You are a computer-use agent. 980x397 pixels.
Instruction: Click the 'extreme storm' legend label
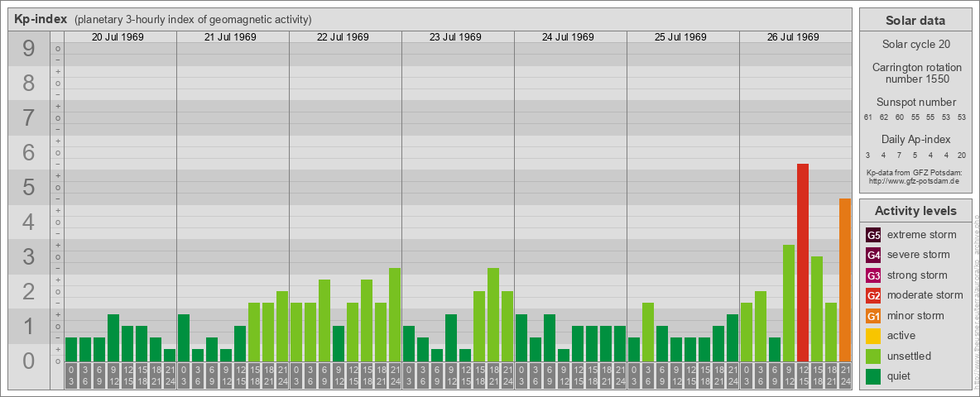pos(922,236)
